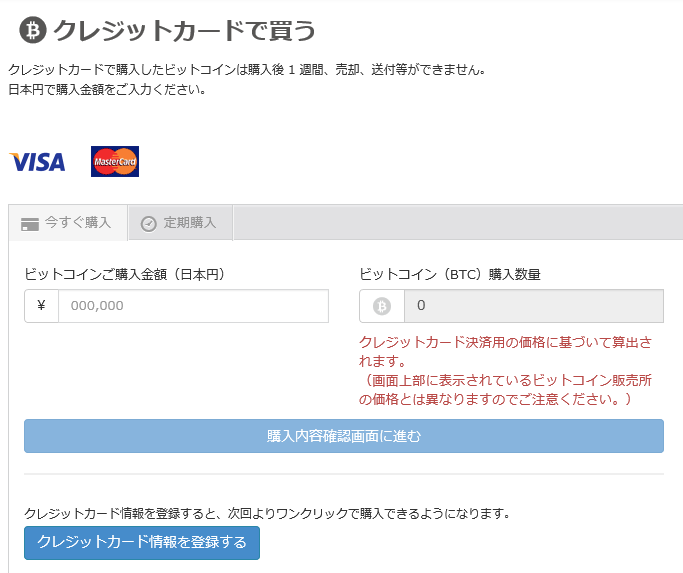Screen dimensions: 683x573
Task: Click the Bitcoin logo in the page header
Action: click(x=33, y=31)
